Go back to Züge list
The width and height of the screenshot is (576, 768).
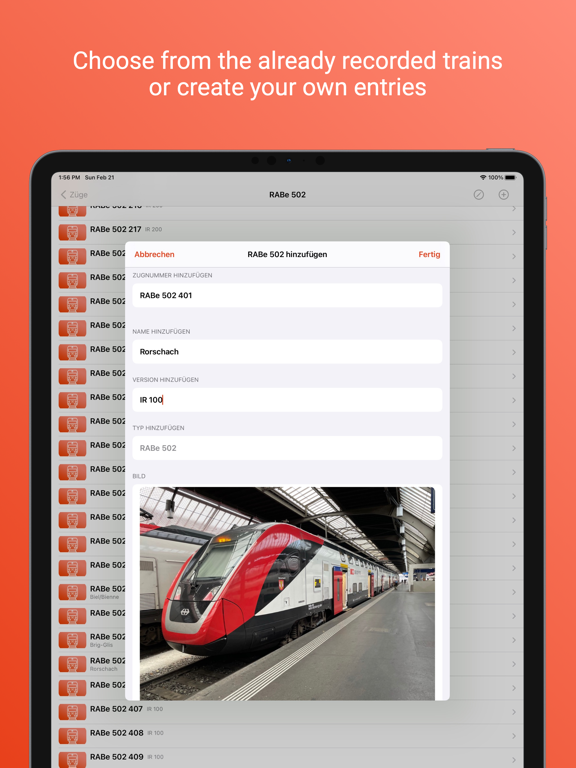pos(74,195)
